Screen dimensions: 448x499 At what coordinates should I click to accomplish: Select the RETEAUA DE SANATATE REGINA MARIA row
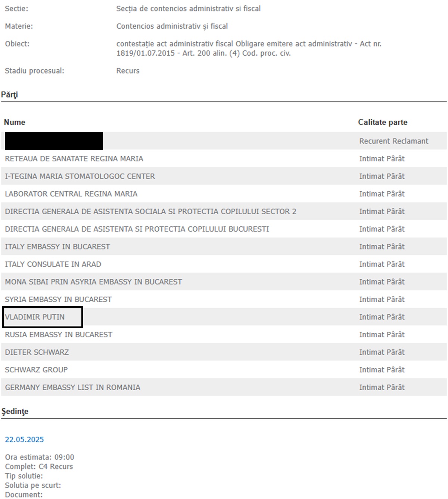click(x=224, y=159)
